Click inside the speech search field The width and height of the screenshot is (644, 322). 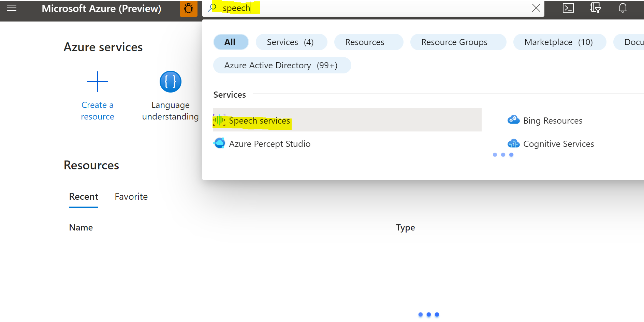click(373, 8)
